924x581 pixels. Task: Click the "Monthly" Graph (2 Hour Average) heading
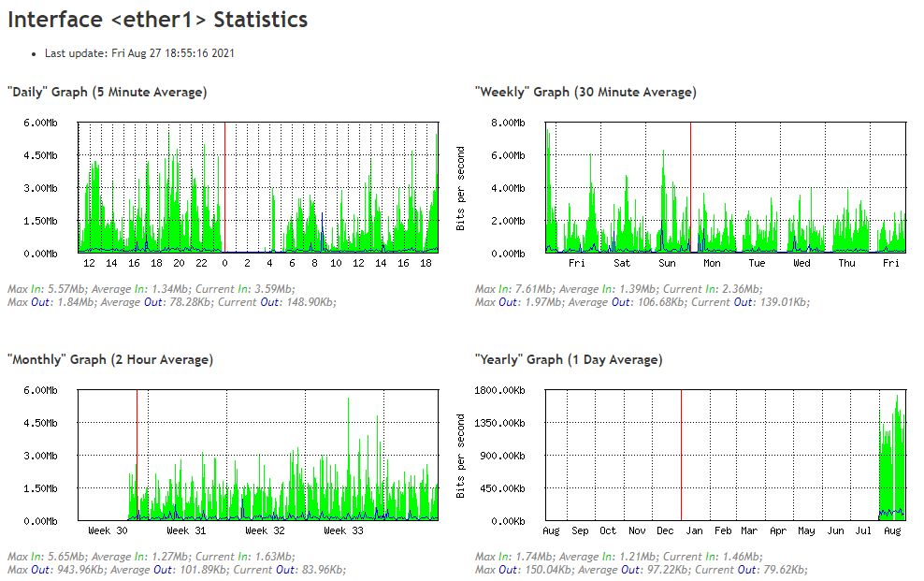(x=109, y=359)
